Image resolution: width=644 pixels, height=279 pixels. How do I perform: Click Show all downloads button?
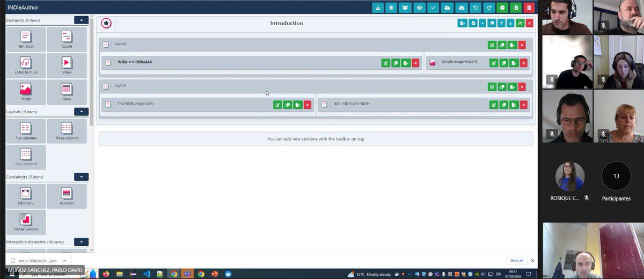[516, 261]
